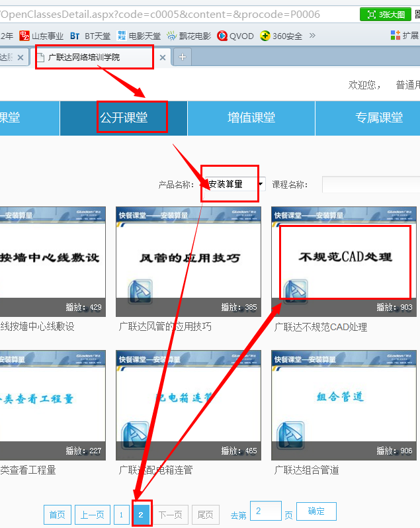Viewport: 420px width, 528px height.
Task: Click the 广联达组合管道 title link
Action: (307, 470)
